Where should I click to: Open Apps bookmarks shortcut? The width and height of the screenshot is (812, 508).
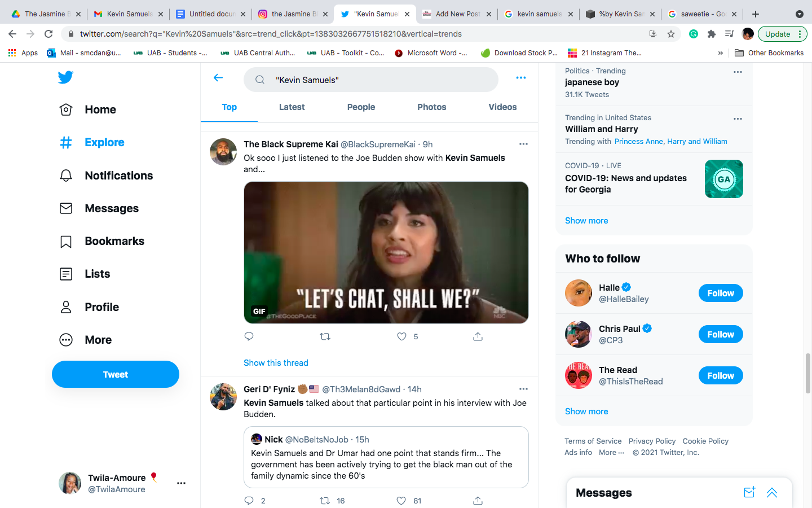pos(23,53)
